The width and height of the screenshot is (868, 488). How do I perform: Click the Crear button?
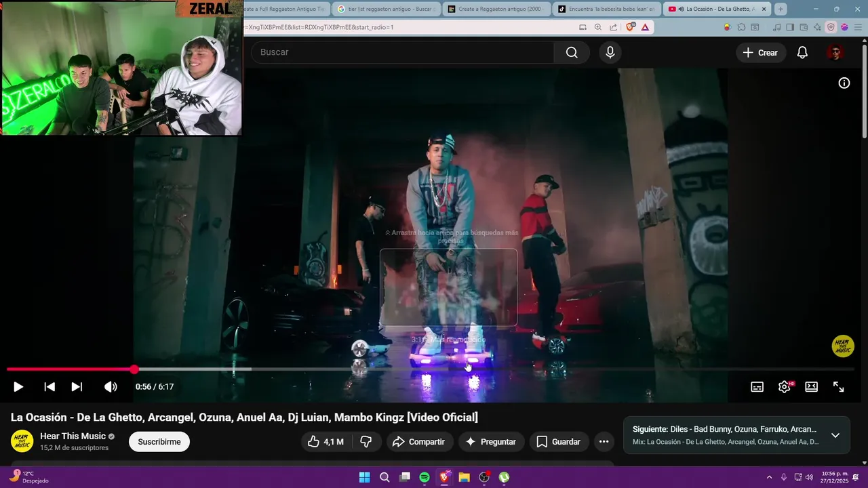click(760, 52)
